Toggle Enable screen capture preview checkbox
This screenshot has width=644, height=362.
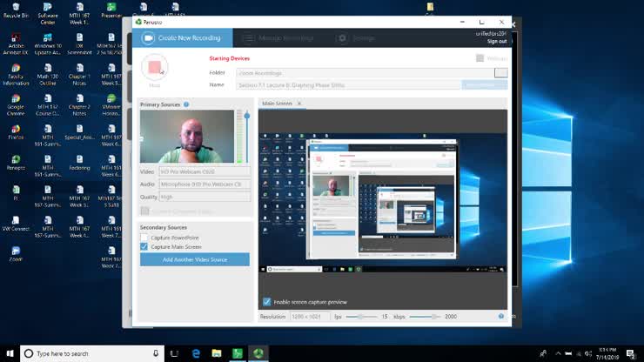pos(267,302)
